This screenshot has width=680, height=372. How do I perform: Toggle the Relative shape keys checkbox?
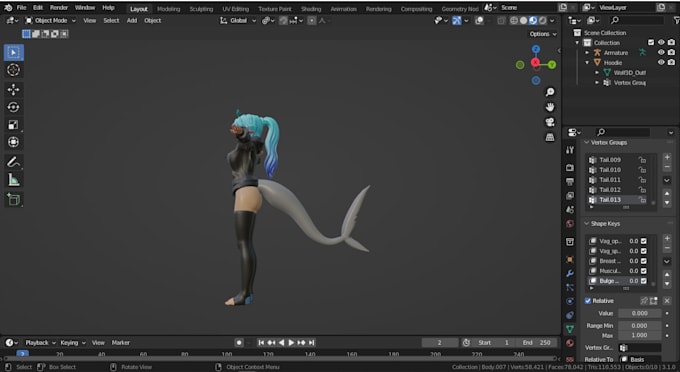click(x=588, y=301)
